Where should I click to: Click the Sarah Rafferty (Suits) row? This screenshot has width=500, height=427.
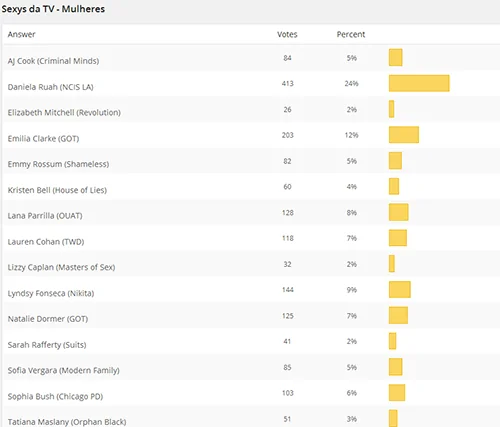(252, 342)
